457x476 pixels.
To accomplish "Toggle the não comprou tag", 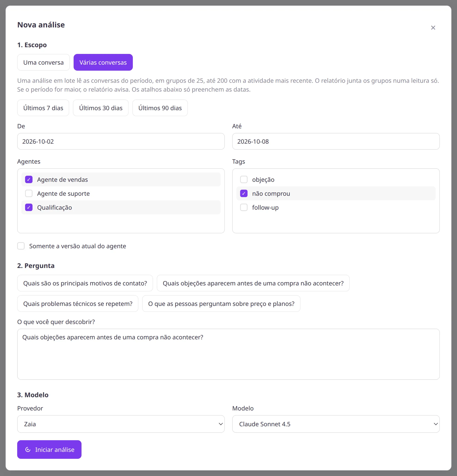I will pos(244,194).
